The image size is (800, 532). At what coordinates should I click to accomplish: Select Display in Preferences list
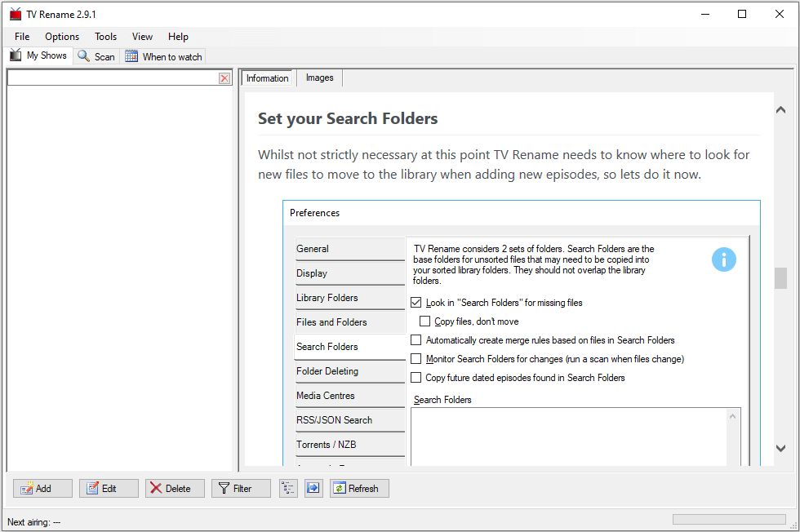[x=350, y=273]
